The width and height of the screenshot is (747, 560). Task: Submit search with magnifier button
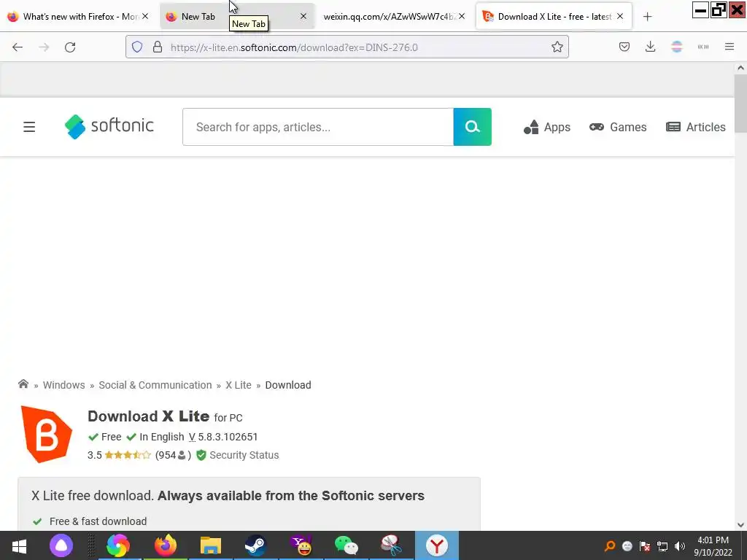472,127
